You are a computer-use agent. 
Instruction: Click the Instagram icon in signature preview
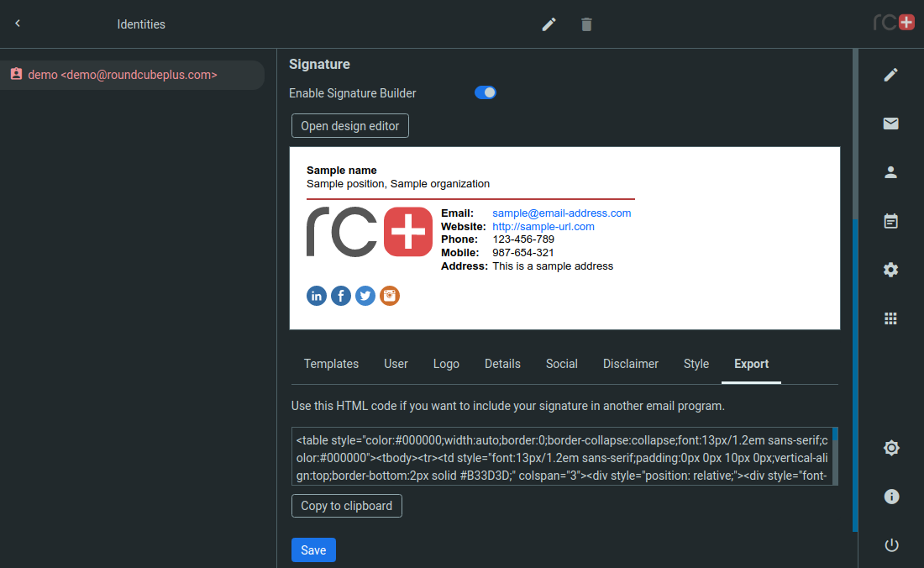click(x=390, y=296)
